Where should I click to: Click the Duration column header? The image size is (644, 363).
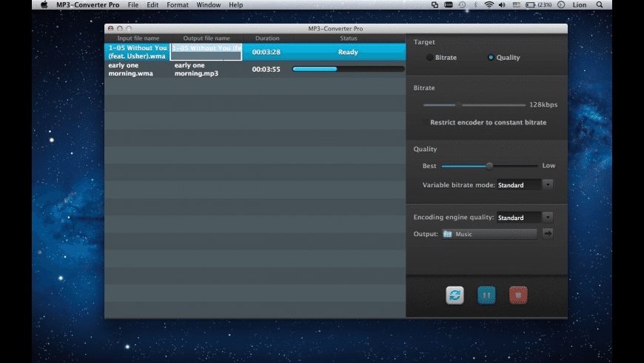point(267,39)
